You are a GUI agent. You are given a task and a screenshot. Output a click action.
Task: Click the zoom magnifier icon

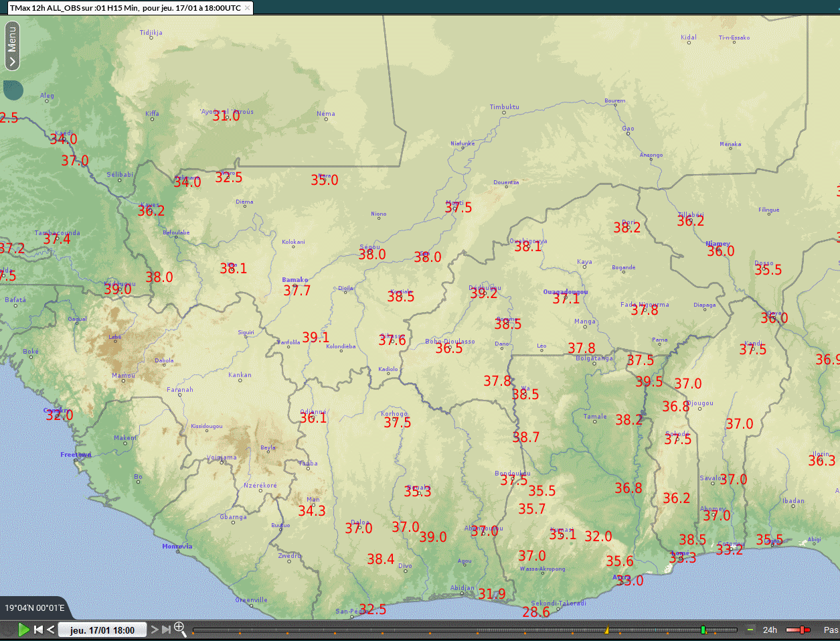coord(180,629)
